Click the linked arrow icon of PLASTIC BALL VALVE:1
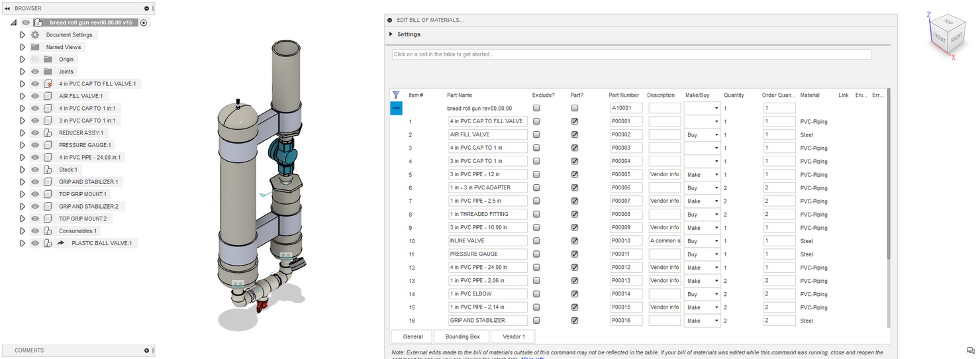 pyautogui.click(x=61, y=243)
